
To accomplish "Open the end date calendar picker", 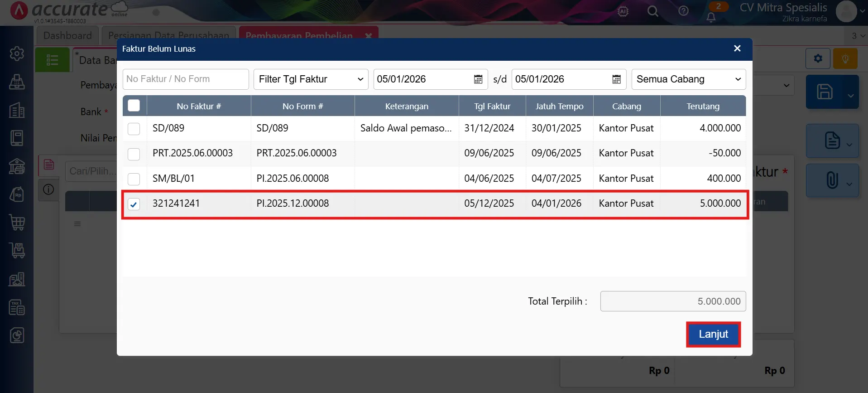I will pyautogui.click(x=616, y=79).
